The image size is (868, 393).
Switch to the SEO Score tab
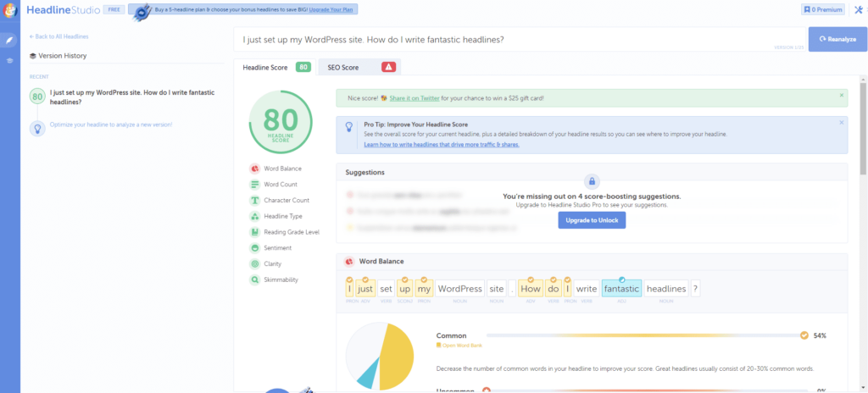tap(359, 68)
